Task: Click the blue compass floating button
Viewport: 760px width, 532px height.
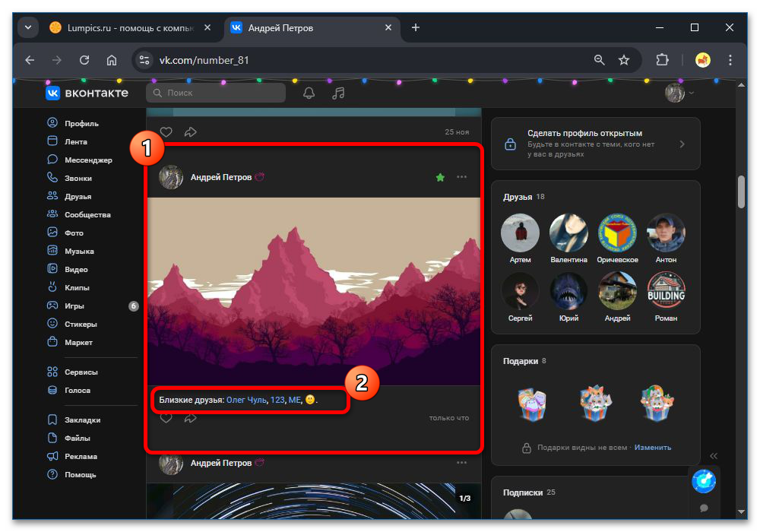Action: point(704,482)
